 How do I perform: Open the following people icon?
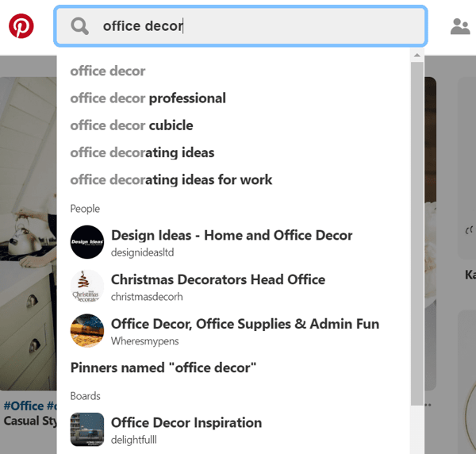coord(460,26)
